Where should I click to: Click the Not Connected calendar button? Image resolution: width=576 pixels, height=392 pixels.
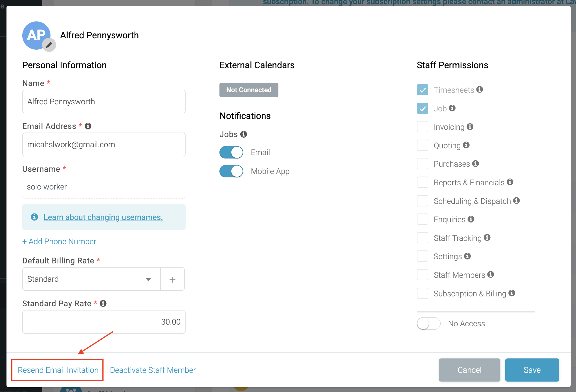(249, 90)
